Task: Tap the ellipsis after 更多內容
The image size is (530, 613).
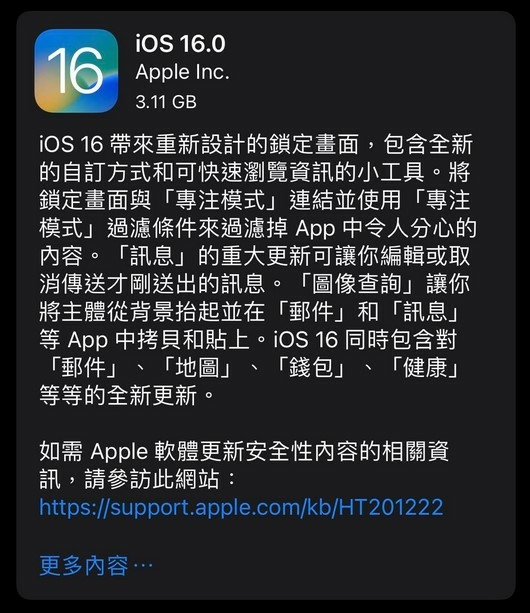Action: pyautogui.click(x=143, y=565)
